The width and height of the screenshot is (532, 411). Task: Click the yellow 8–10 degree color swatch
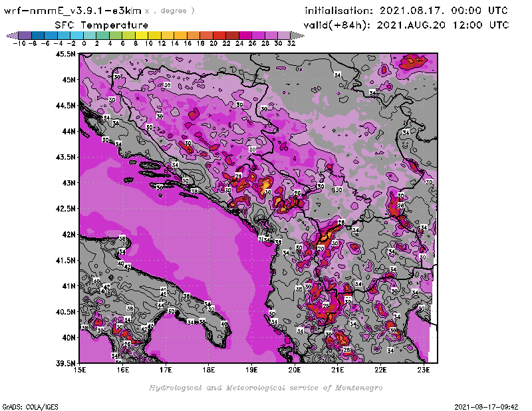point(142,35)
